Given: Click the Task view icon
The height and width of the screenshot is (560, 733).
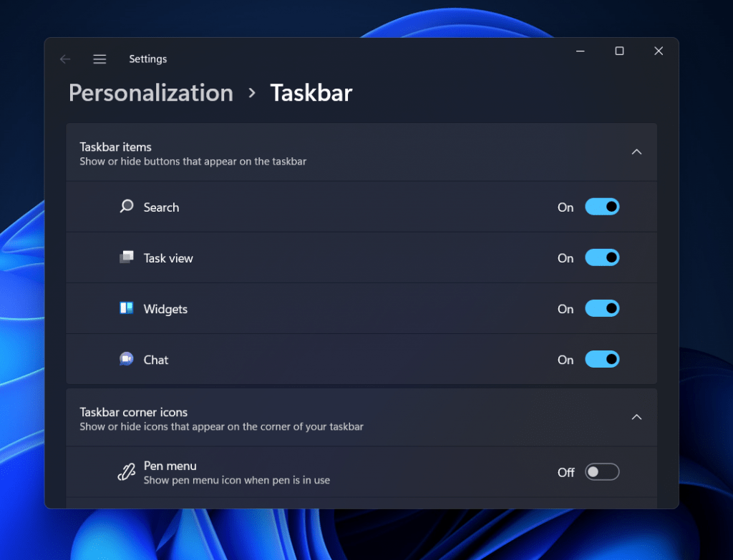Looking at the screenshot, I should pos(125,257).
